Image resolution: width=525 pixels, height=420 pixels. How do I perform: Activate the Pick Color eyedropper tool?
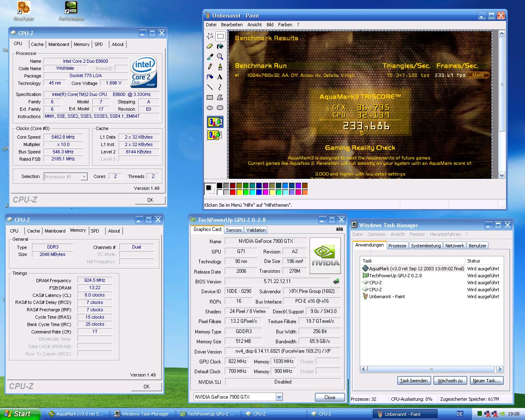click(x=210, y=57)
